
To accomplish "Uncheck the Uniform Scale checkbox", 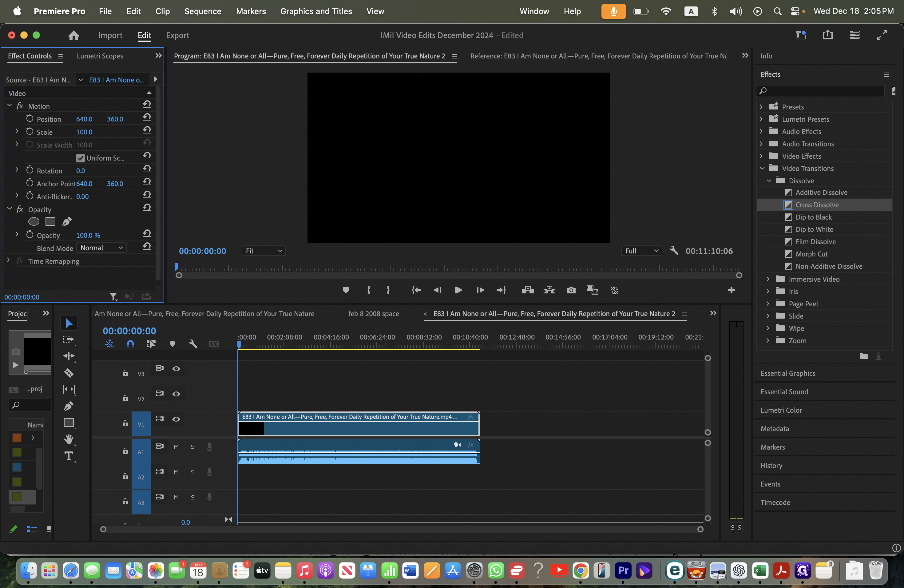I will point(81,158).
